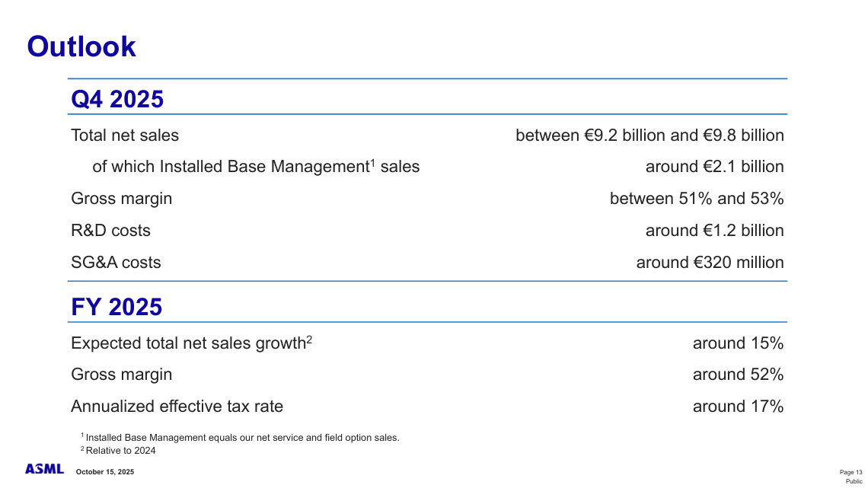Select the SG&A costs label
The height and width of the screenshot is (488, 868).
tap(116, 262)
